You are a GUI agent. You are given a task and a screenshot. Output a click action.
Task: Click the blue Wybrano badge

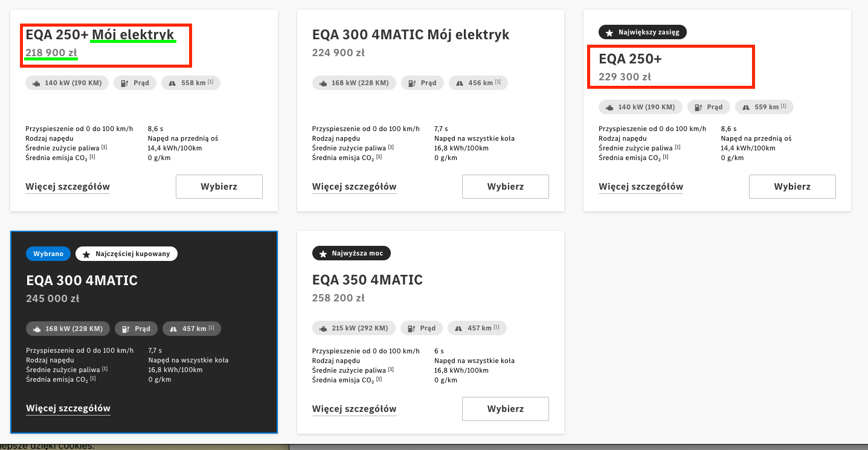(x=48, y=254)
